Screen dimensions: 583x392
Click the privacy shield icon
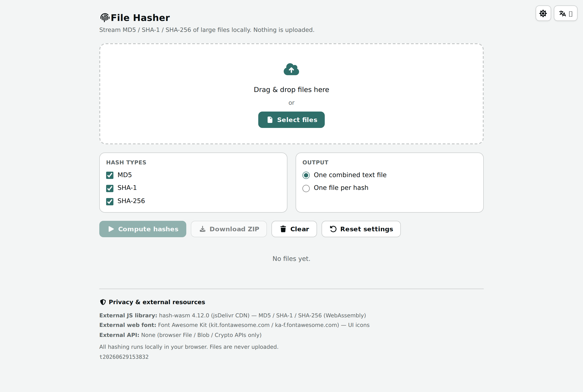103,302
